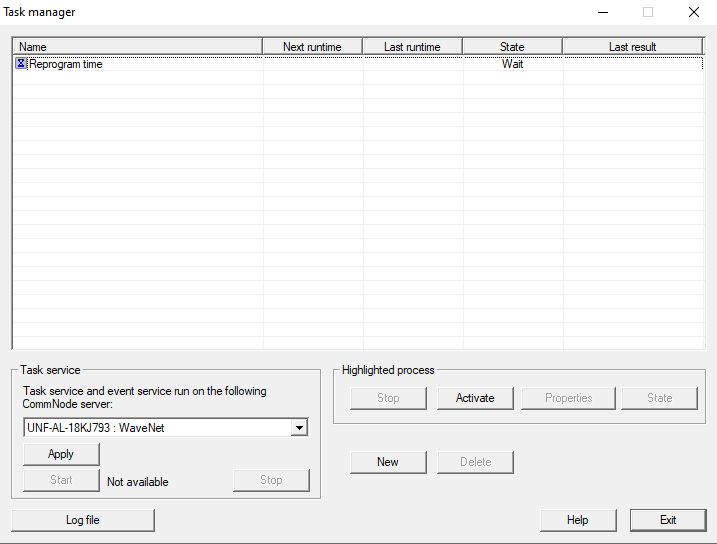Click the hourglass icon beside Reprogram time
This screenshot has width=717, height=544.
[x=21, y=64]
